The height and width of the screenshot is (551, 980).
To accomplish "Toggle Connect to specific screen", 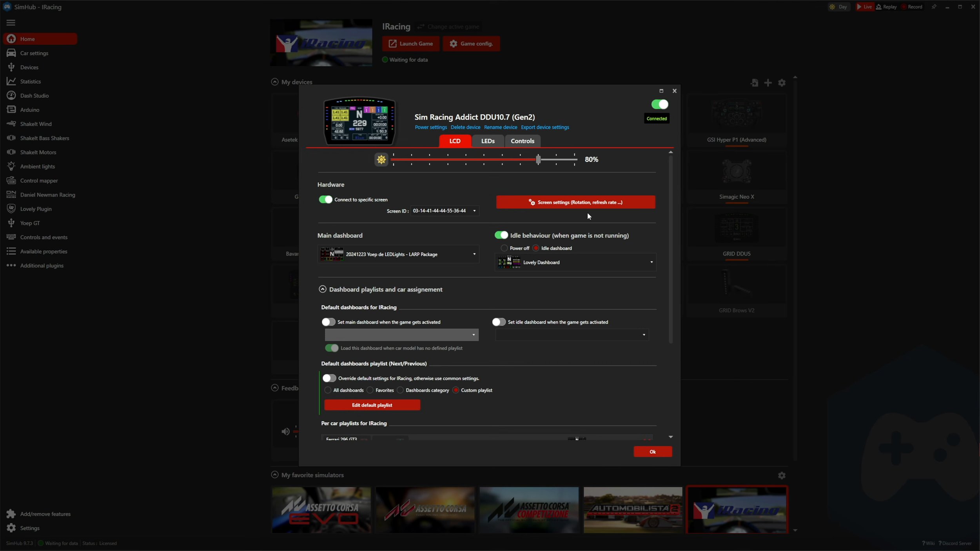I will coord(325,199).
